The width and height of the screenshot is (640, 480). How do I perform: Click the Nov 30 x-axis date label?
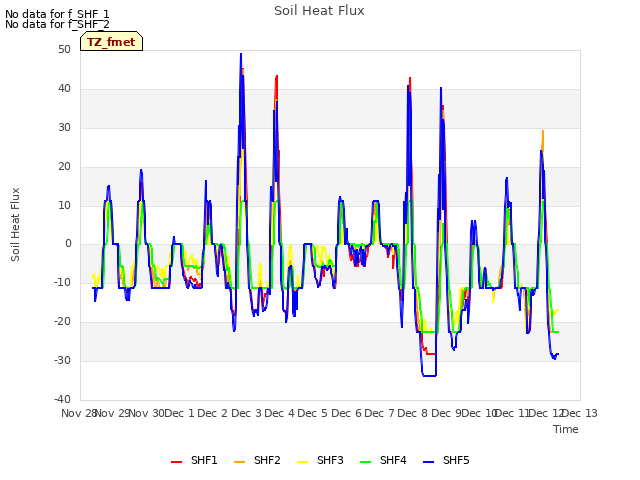[146, 413]
